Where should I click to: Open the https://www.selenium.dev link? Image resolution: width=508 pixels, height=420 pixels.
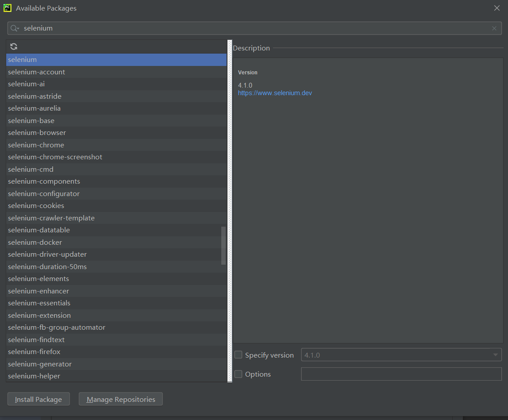[x=275, y=93]
